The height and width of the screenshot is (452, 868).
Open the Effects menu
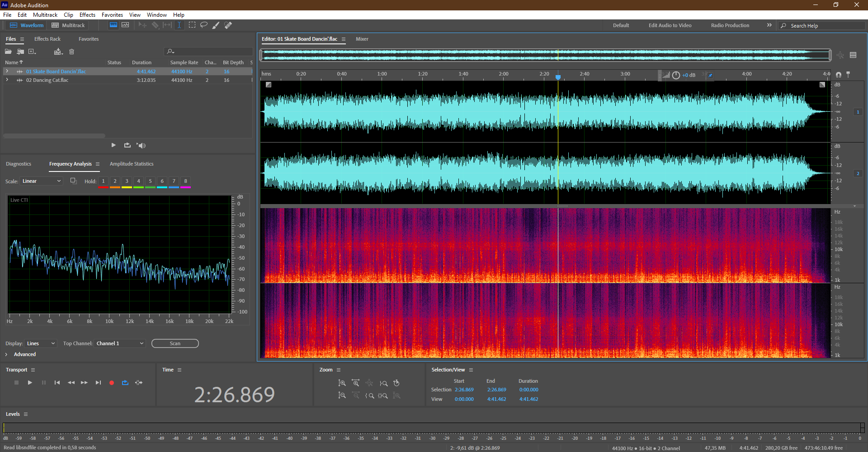[87, 15]
